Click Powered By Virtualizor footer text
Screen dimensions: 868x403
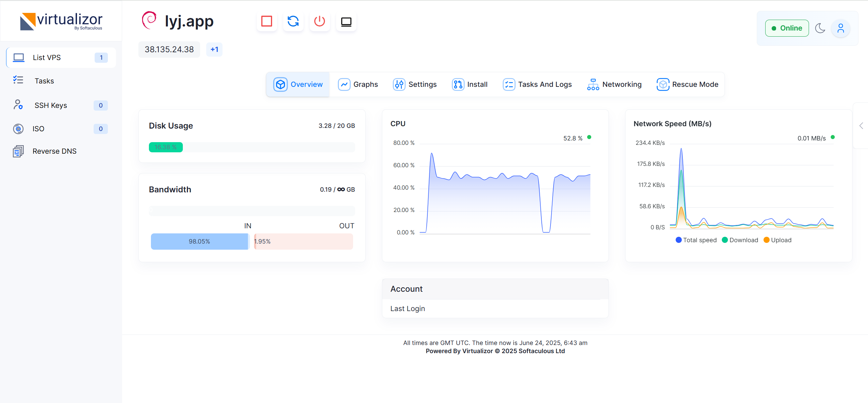(x=495, y=351)
